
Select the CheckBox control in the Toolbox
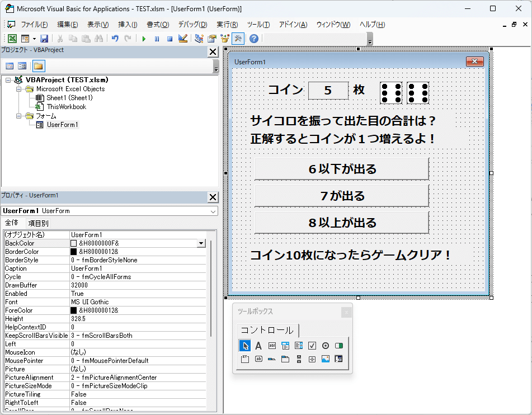312,346
